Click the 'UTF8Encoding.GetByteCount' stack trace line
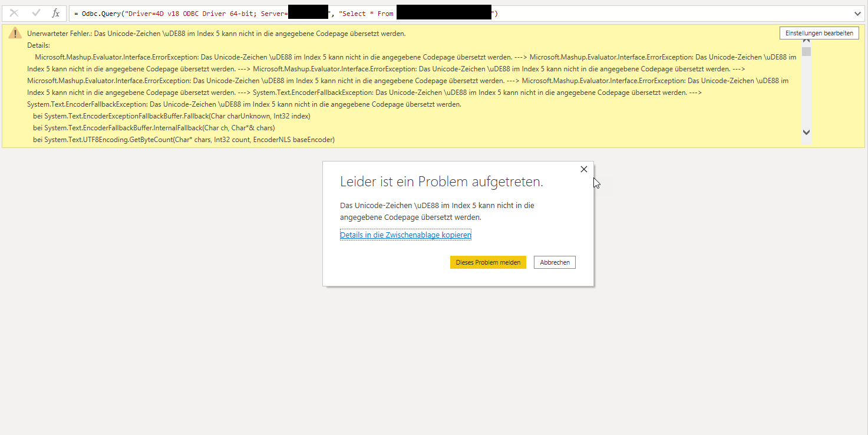This screenshot has width=868, height=435. pyautogui.click(x=184, y=140)
